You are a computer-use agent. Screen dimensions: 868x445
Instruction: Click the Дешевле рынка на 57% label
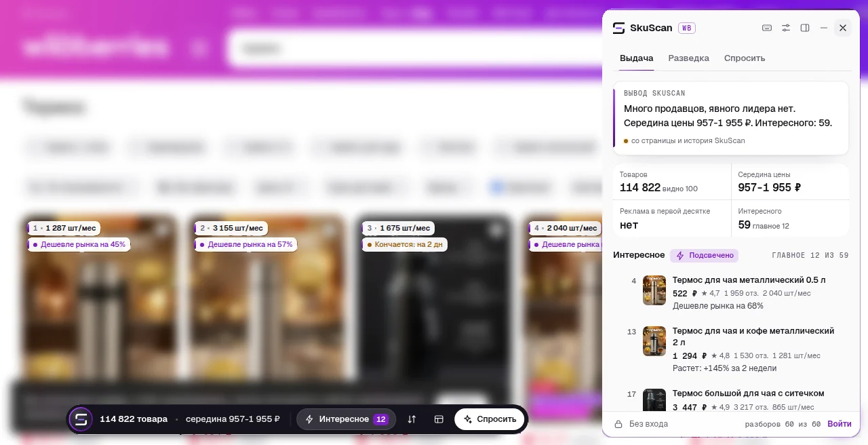coord(245,244)
